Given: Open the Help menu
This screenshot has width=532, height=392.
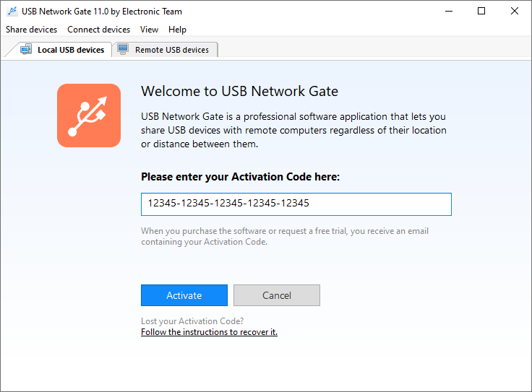Looking at the screenshot, I should (177, 30).
